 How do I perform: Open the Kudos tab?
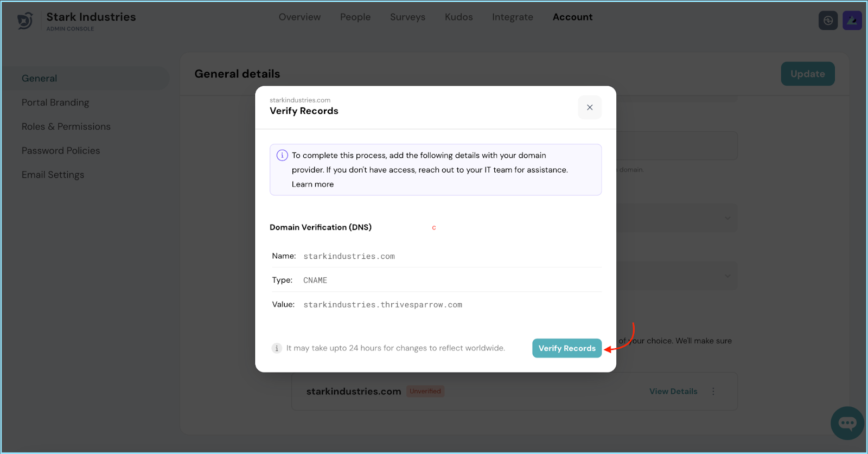coord(458,17)
